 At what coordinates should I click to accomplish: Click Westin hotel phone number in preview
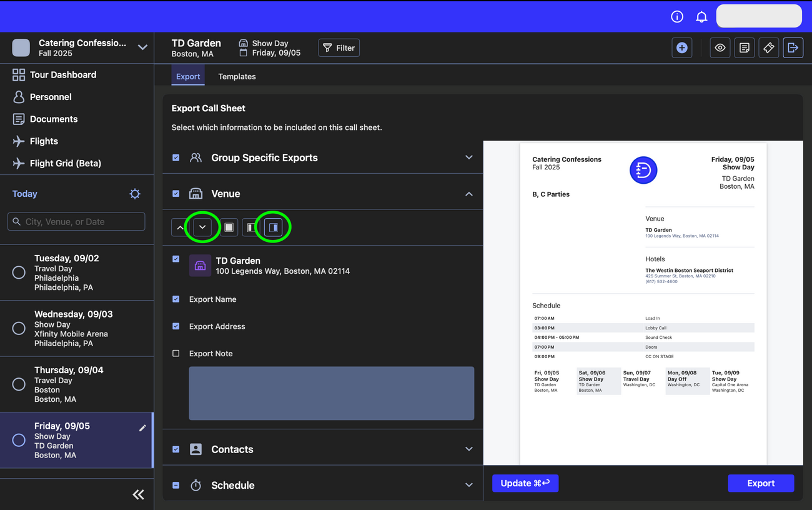click(661, 282)
